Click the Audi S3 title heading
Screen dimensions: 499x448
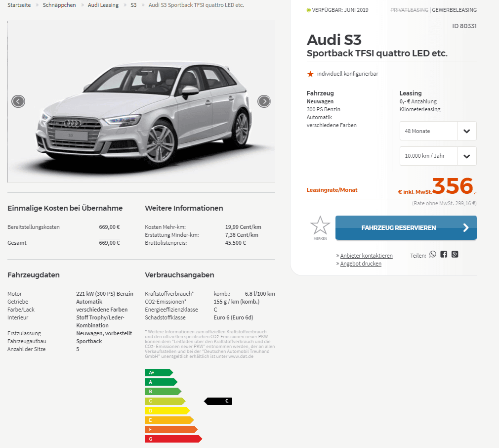click(334, 40)
